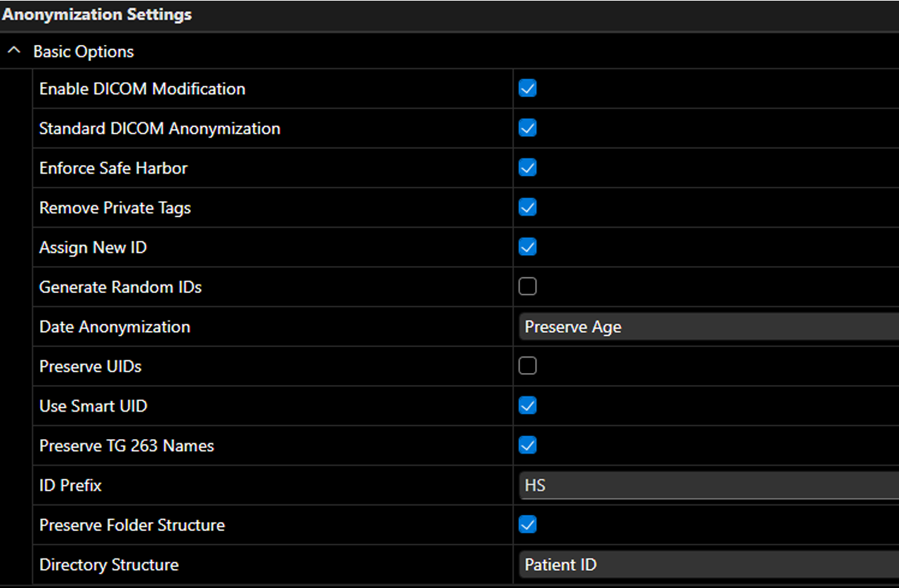Disable the Use Smart UID checkbox
The image size is (899, 588).
click(x=527, y=406)
